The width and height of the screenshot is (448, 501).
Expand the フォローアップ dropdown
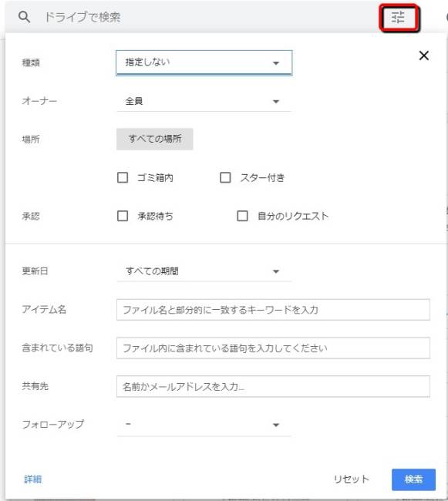click(x=204, y=425)
